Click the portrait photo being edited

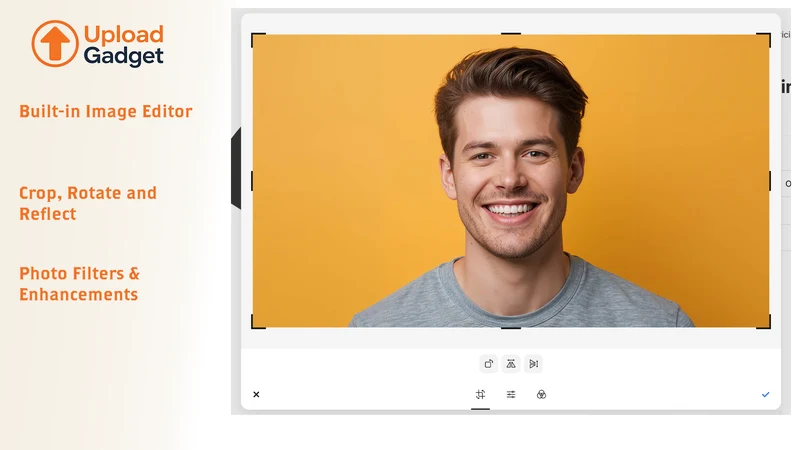tap(511, 181)
